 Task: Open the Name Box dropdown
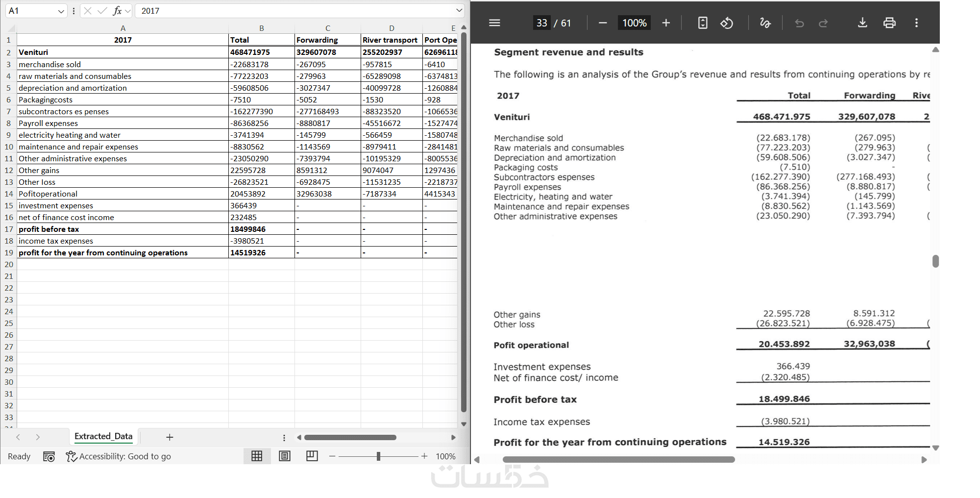(61, 11)
